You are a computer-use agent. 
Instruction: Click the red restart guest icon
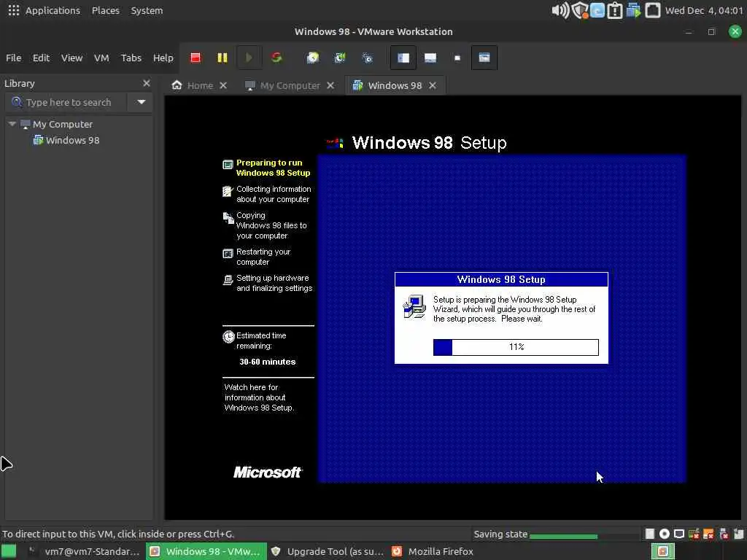pyautogui.click(x=276, y=58)
